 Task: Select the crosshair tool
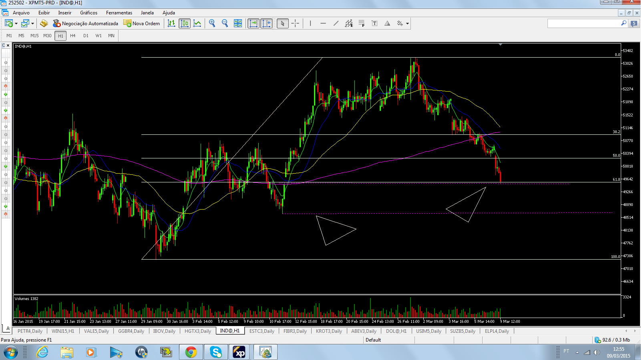pyautogui.click(x=295, y=24)
